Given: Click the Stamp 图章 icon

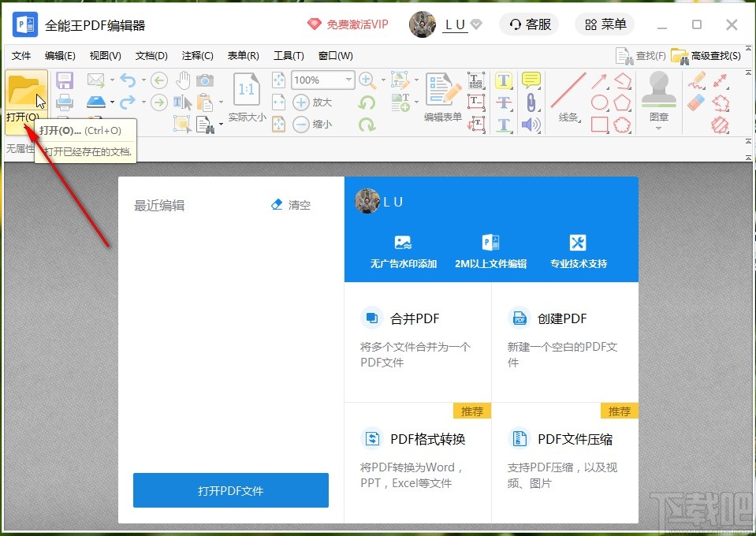Looking at the screenshot, I should tap(658, 90).
